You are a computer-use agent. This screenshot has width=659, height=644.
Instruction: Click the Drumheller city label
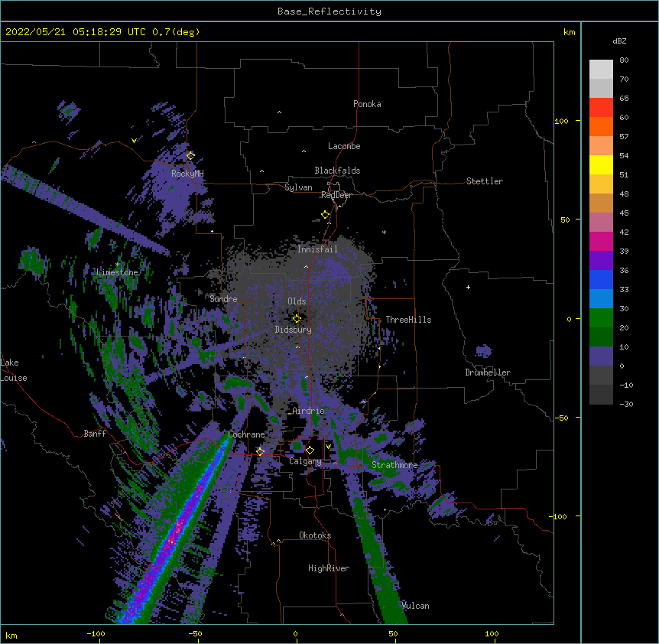tap(488, 372)
